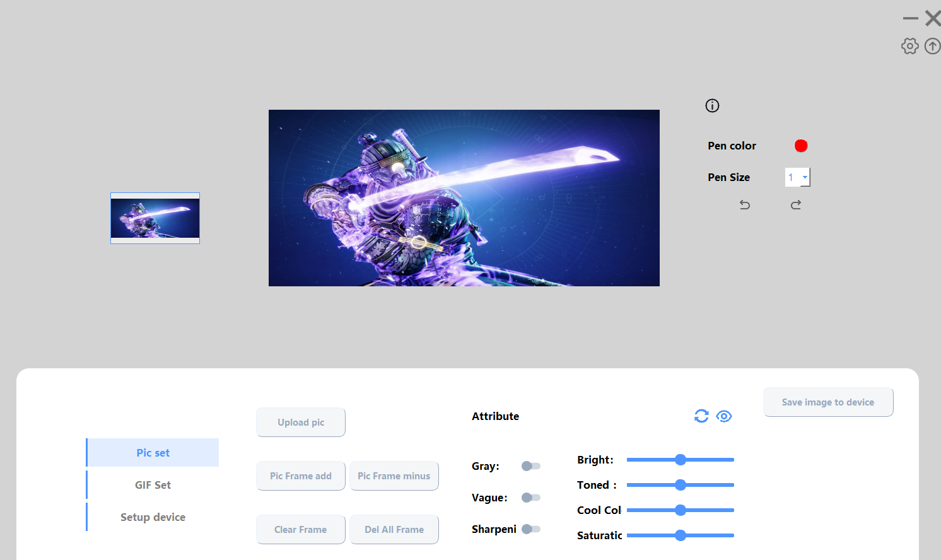
Task: Toggle preview with the eye icon
Action: (724, 416)
